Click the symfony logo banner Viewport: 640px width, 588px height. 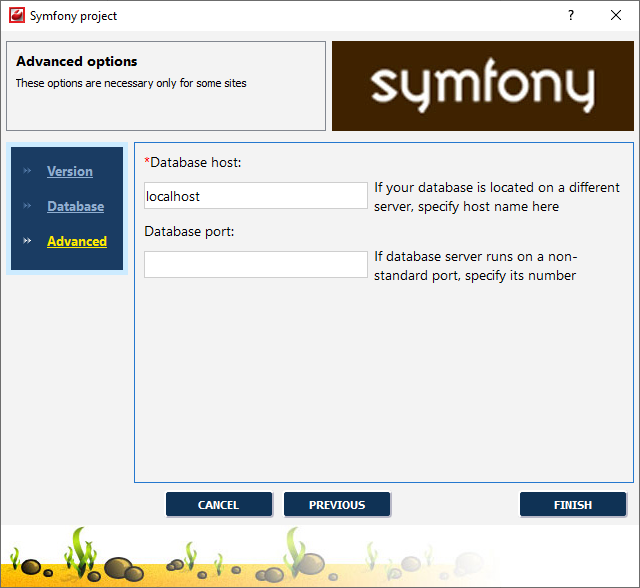coord(483,86)
